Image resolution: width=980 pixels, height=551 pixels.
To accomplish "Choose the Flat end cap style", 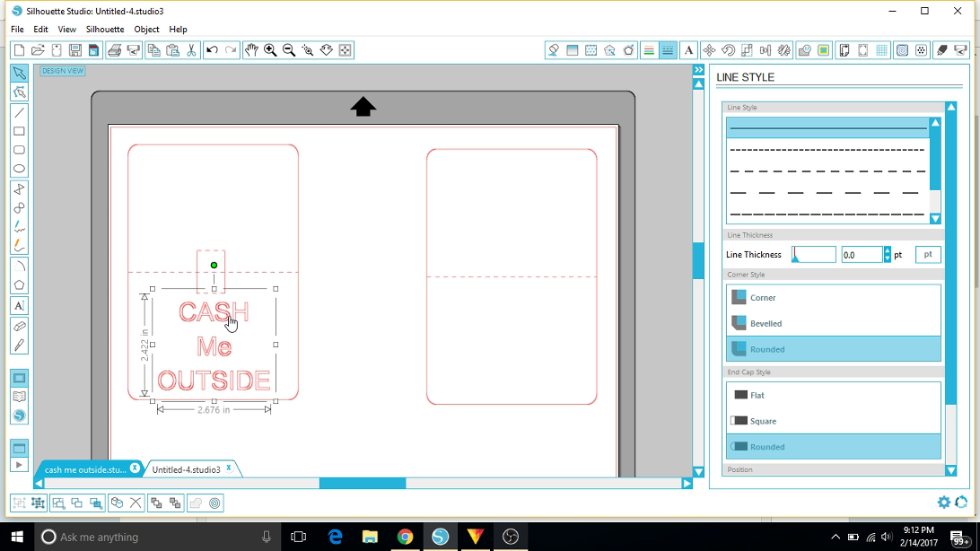I will click(x=833, y=395).
